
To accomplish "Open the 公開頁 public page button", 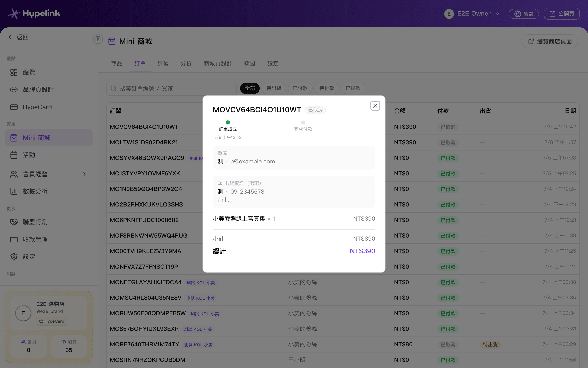I will [x=561, y=14].
